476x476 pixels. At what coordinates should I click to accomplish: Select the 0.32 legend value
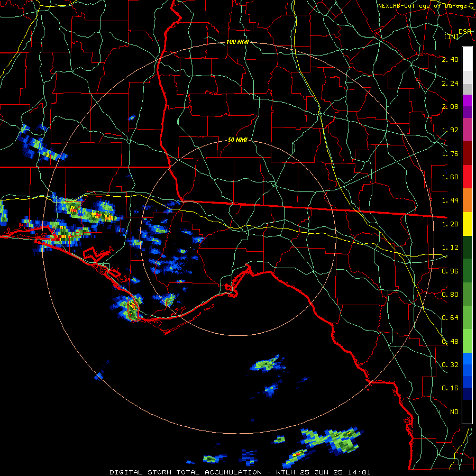point(450,365)
